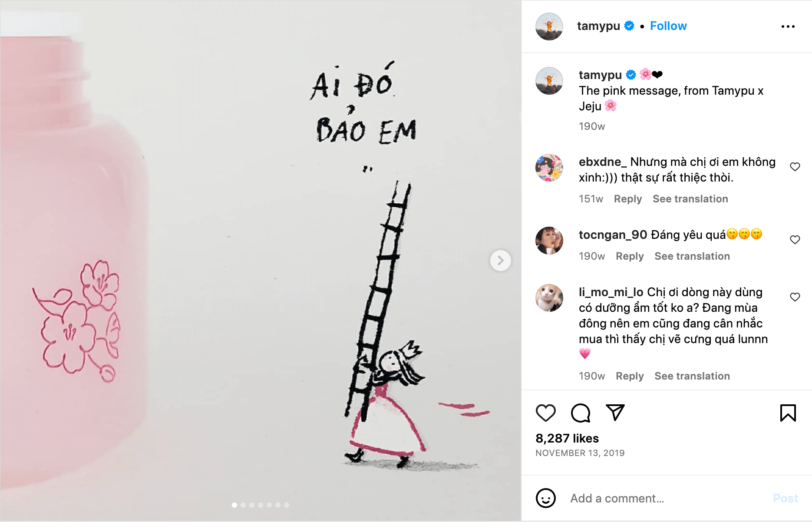See translation of tocngan_90's comment
812x522 pixels.
coord(692,256)
